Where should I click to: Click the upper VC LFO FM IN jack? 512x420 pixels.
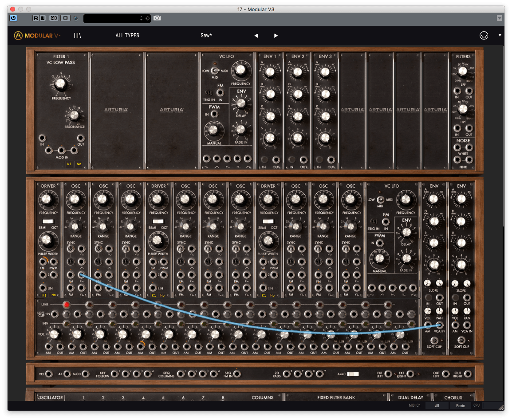(x=221, y=92)
